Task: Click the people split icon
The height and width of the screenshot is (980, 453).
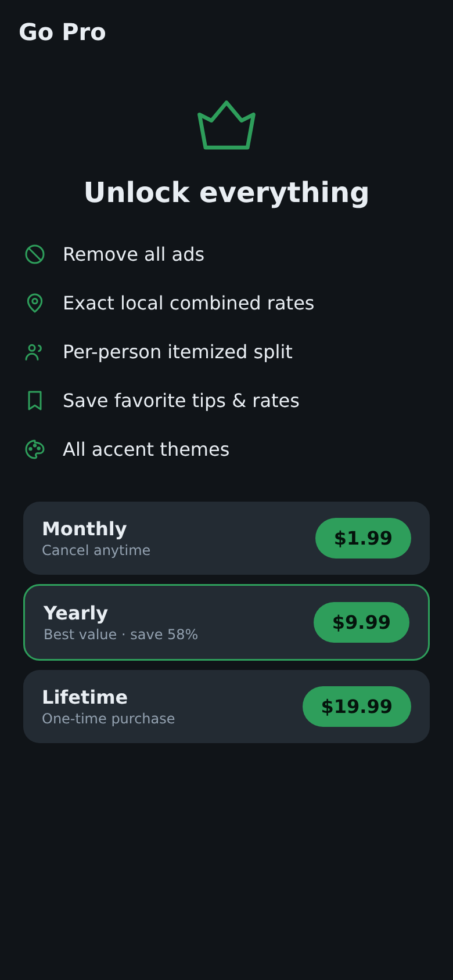Action: click(x=34, y=352)
